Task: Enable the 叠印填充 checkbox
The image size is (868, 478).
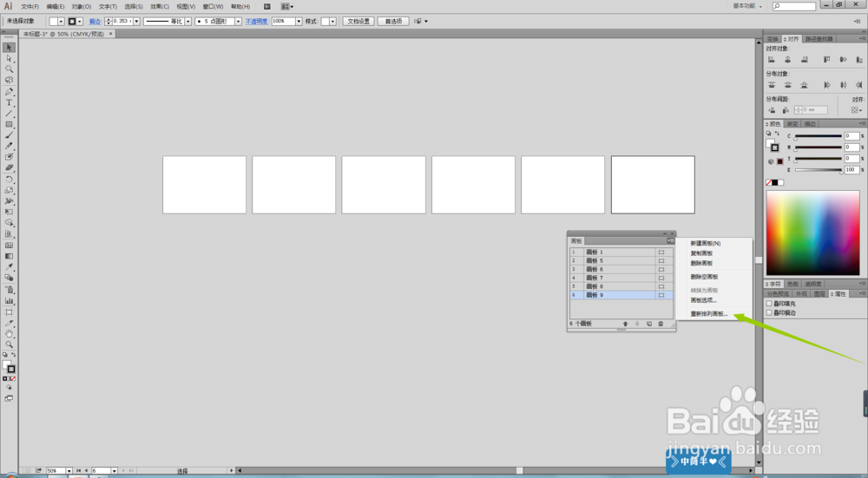Action: click(x=769, y=304)
